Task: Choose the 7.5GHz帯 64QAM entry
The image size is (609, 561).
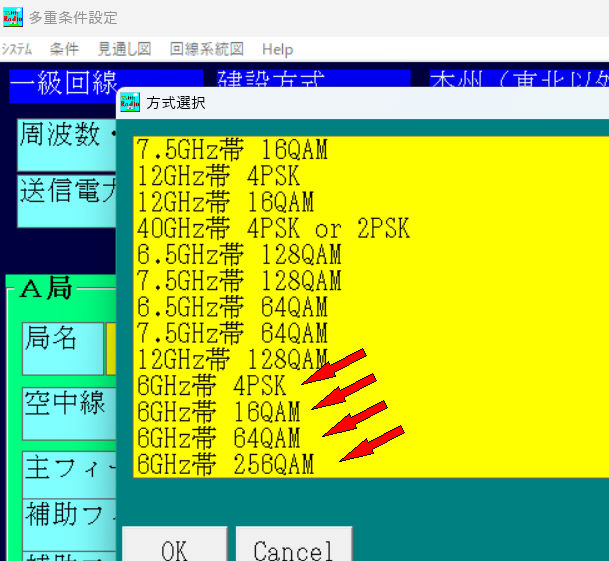Action: [232, 332]
